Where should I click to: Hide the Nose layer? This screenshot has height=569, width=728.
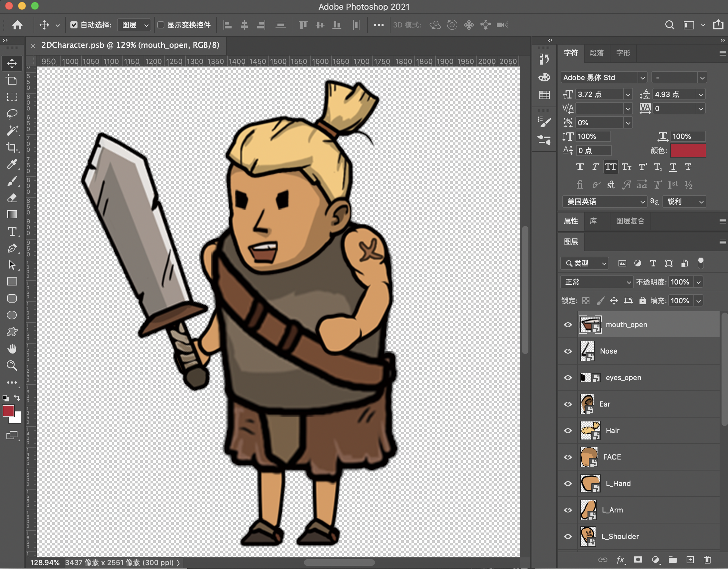(x=568, y=351)
